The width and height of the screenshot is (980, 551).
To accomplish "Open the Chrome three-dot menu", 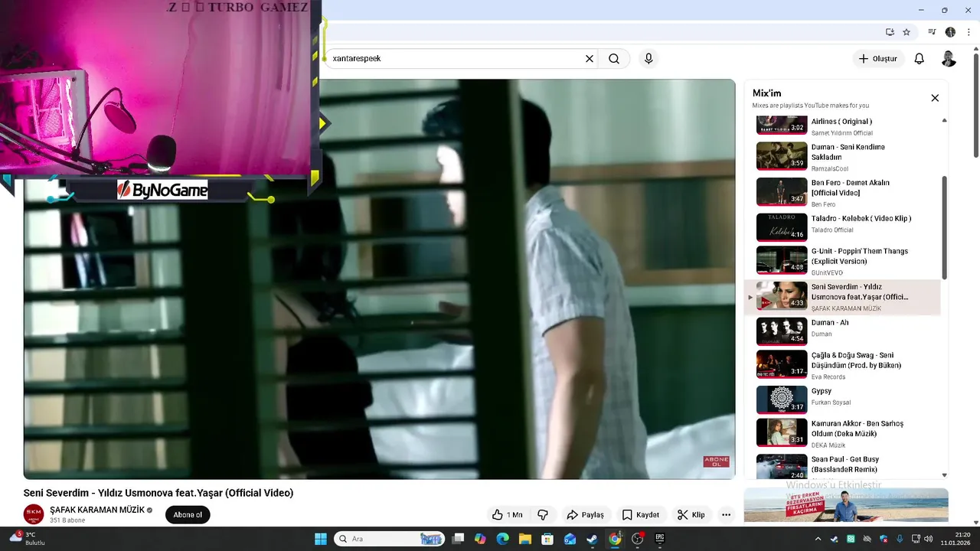I will pyautogui.click(x=969, y=32).
